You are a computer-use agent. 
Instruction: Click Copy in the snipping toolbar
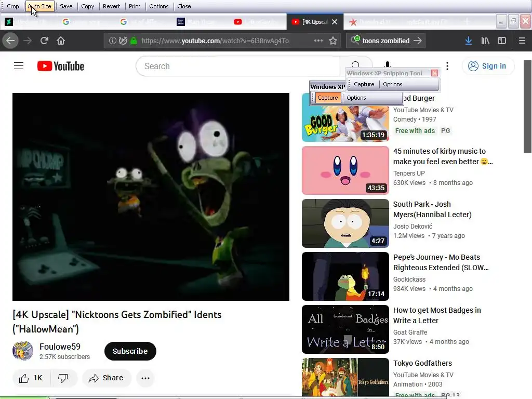click(87, 6)
